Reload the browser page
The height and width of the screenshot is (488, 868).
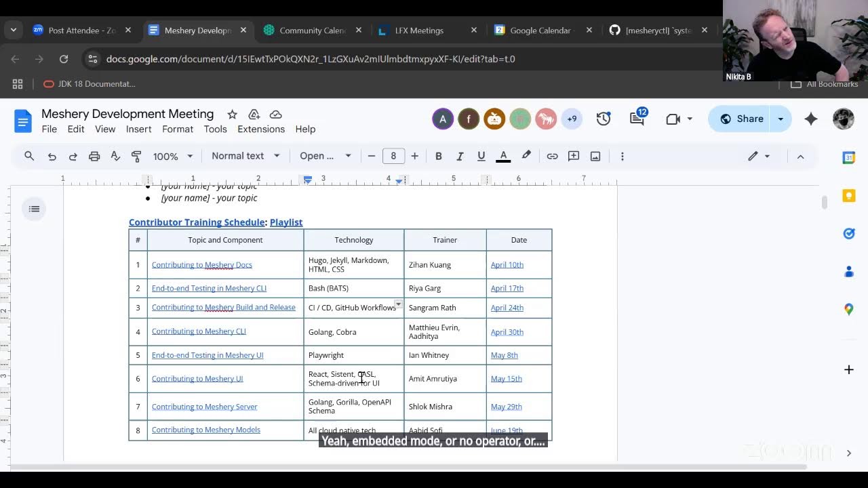pos(64,59)
